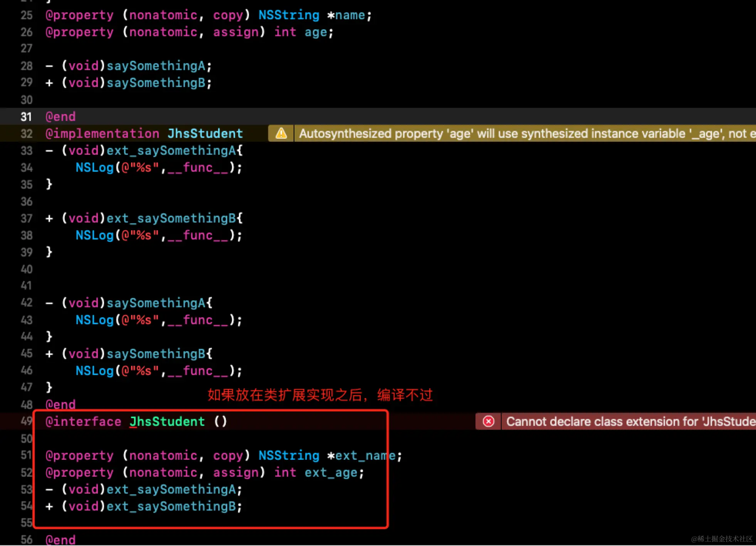Screen dimensions: 756x546
Task: Open the Cannot declare class extension error
Action: tap(628, 422)
